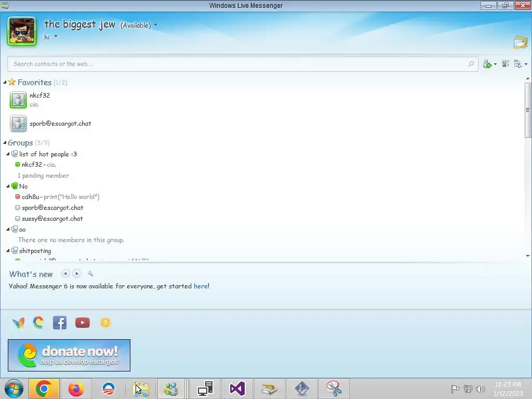
Task: Open Firefox from the taskbar
Action: (x=76, y=389)
